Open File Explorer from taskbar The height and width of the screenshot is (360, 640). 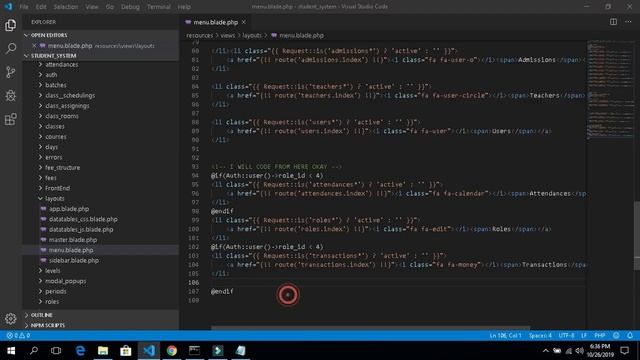(103, 351)
